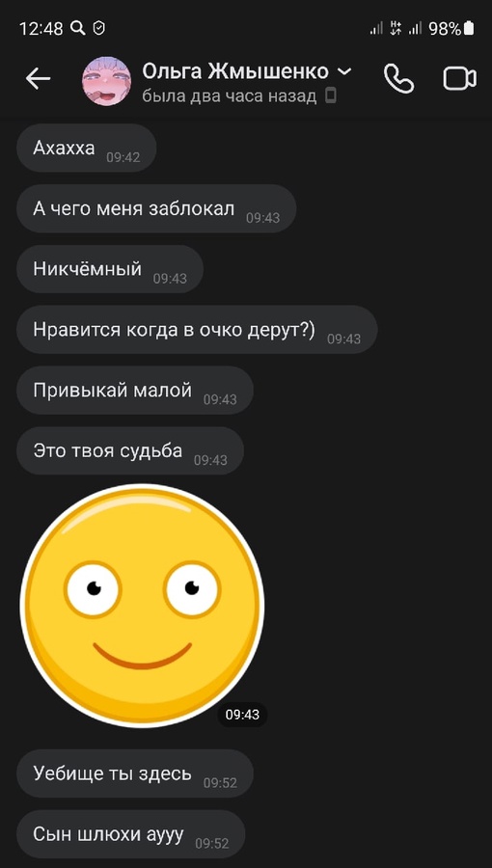The width and height of the screenshot is (492, 868).
Task: Open the yellow smiley sticker
Action: coord(142,606)
